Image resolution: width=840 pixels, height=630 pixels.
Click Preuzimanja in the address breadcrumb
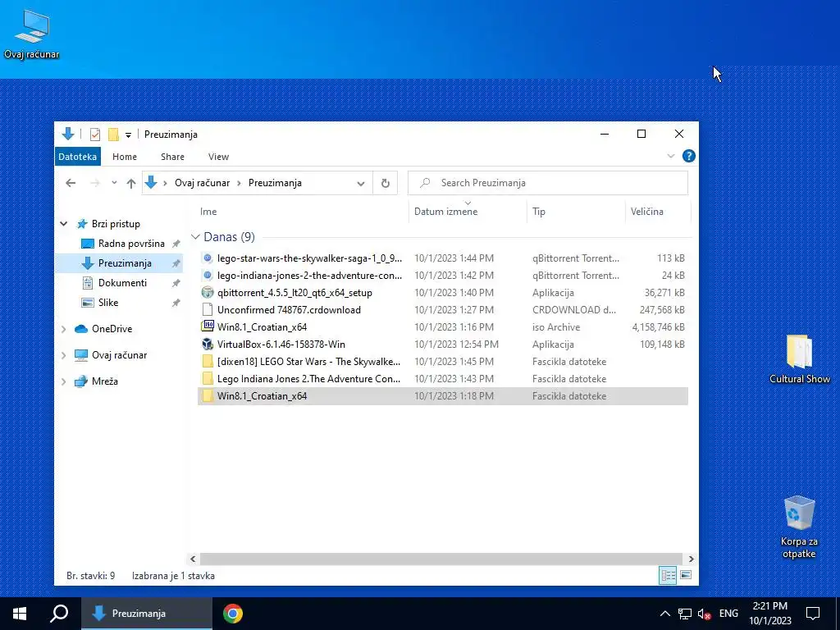pos(275,183)
